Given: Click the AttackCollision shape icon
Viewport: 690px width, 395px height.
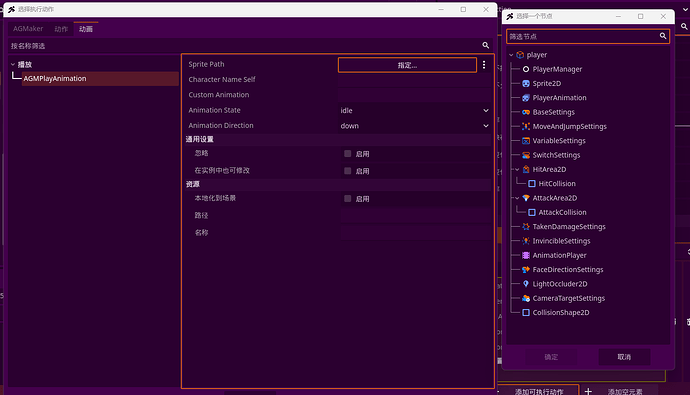Looking at the screenshot, I should (532, 212).
